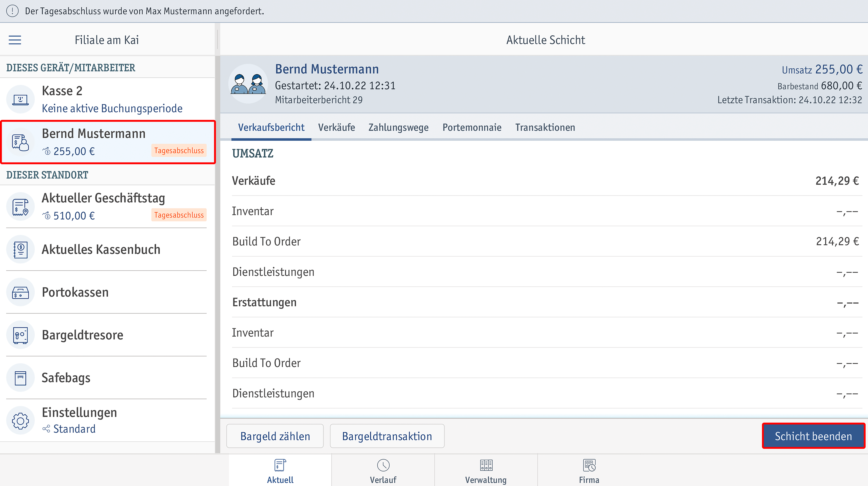The image size is (868, 486).
Task: Click Firma label in bottom bar
Action: pos(589,480)
